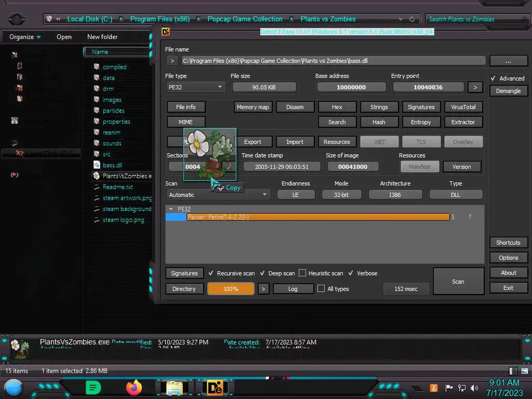Screen dimensions: 532x399
Task: Click the compiled folder icon
Action: coord(97,67)
